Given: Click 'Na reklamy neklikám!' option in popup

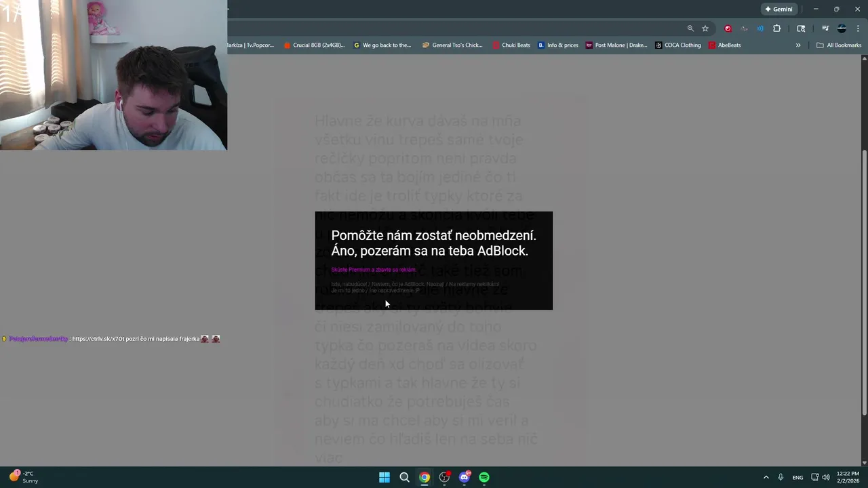Looking at the screenshot, I should pyautogui.click(x=475, y=284).
